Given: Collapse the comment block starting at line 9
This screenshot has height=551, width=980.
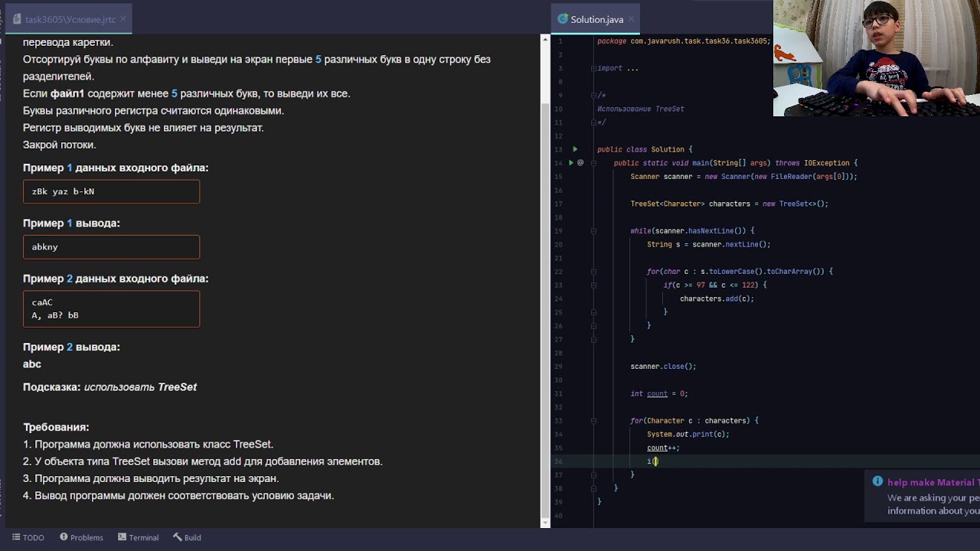Looking at the screenshot, I should pyautogui.click(x=593, y=95).
